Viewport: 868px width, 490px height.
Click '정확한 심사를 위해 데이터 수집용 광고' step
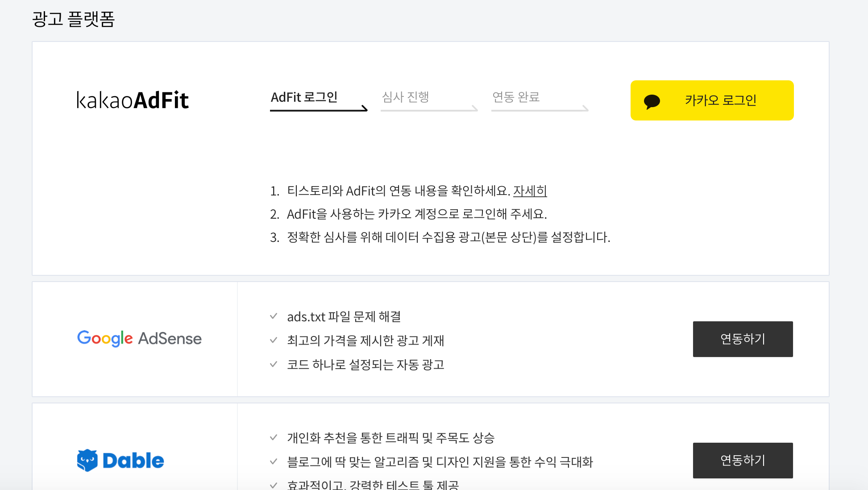coord(449,237)
